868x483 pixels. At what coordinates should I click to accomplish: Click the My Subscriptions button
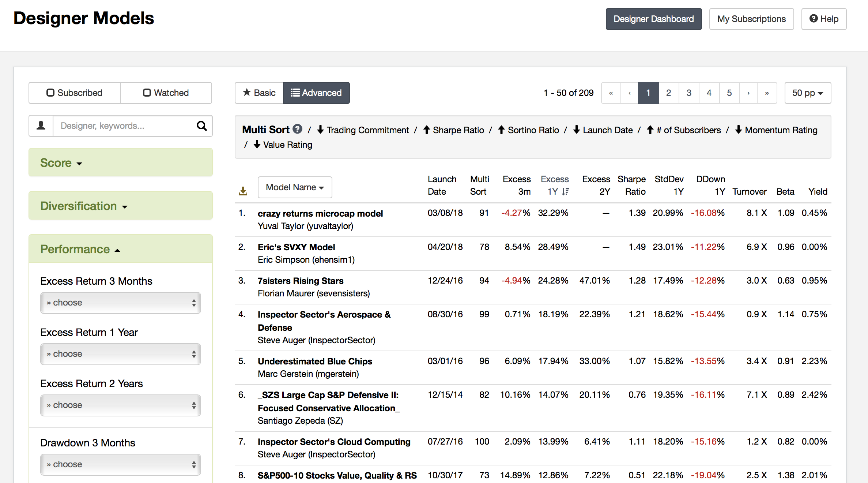[751, 19]
